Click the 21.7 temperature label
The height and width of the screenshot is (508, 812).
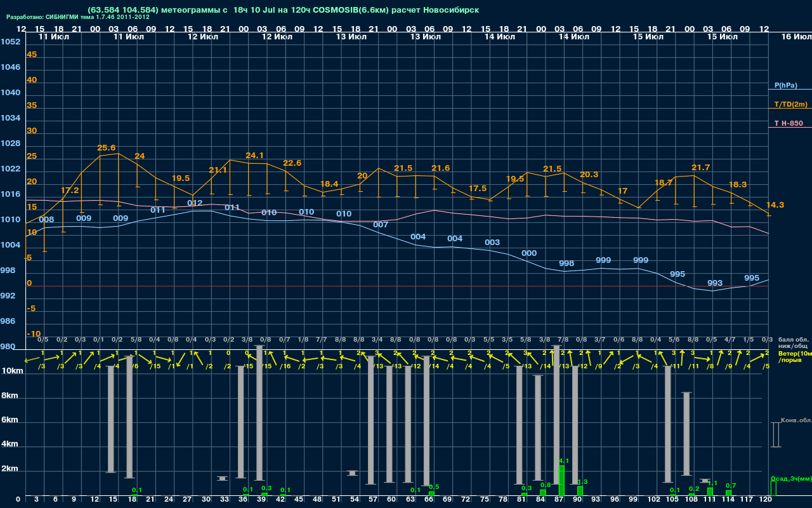[x=700, y=168]
